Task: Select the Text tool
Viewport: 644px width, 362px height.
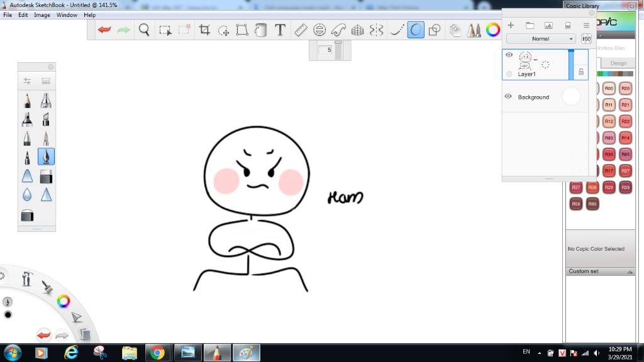Action: tap(280, 30)
